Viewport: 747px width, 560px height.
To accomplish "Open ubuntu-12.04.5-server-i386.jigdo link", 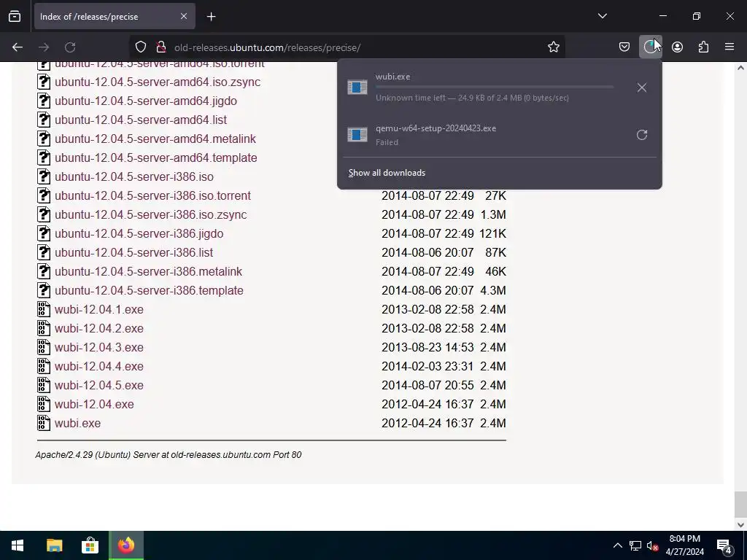I will [x=139, y=234].
